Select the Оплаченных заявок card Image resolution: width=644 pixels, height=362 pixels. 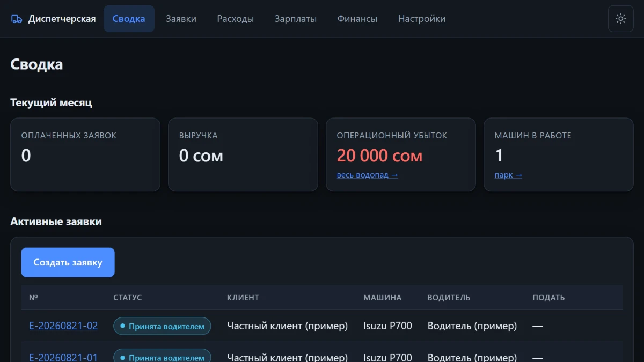tap(85, 154)
